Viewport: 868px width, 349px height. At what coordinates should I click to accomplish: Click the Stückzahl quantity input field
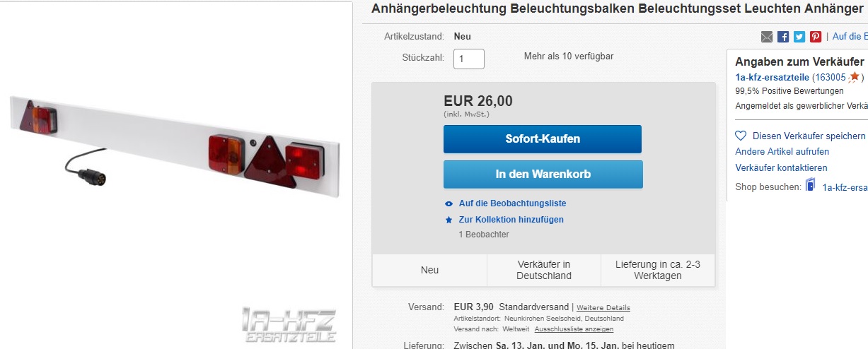tap(469, 59)
